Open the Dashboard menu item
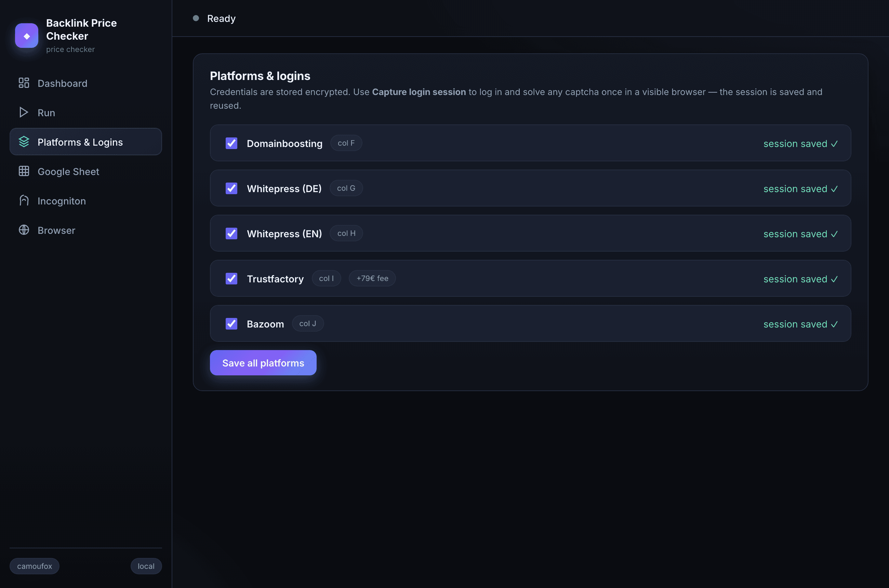 (x=85, y=83)
